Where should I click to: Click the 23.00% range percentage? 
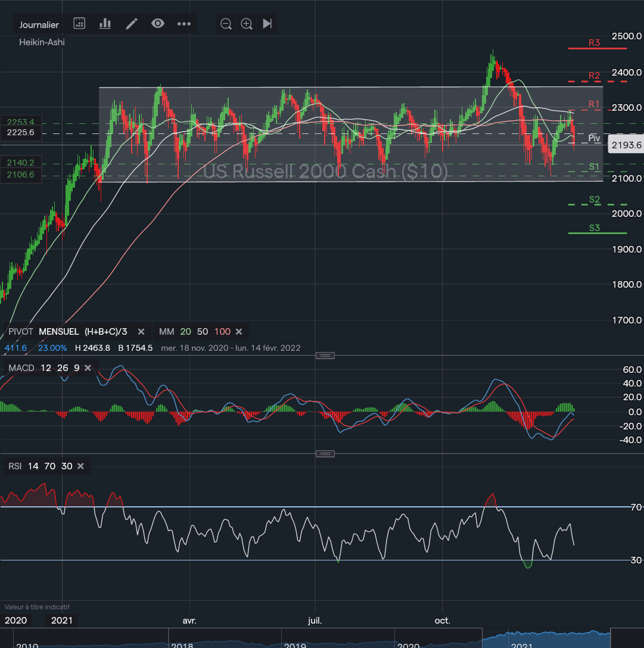[x=52, y=348]
